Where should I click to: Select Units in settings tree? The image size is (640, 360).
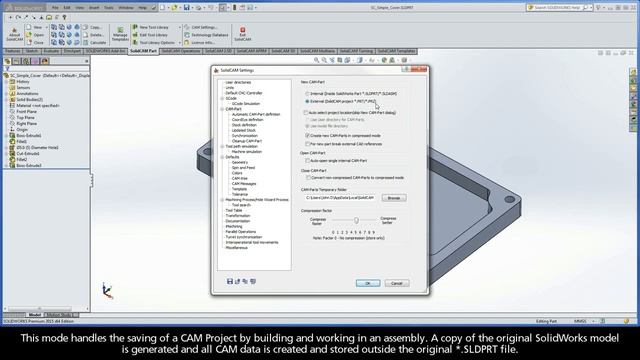tap(230, 88)
